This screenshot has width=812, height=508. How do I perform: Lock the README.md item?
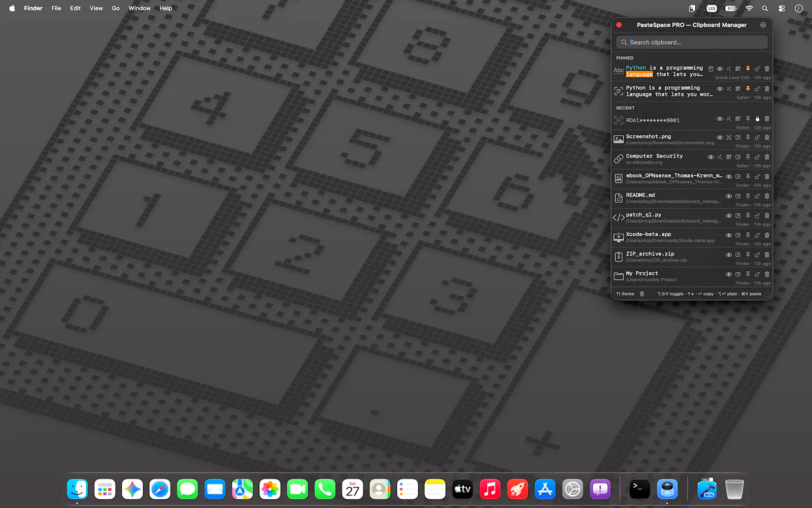pos(757,196)
